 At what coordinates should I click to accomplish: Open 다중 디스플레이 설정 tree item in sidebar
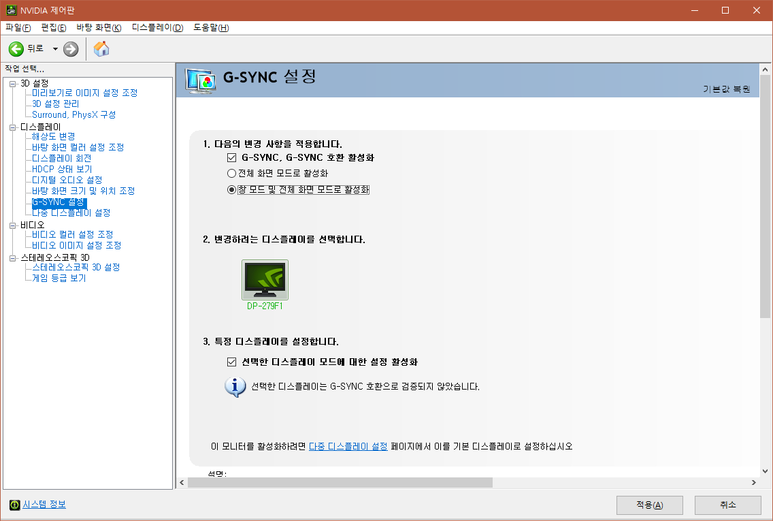point(71,213)
